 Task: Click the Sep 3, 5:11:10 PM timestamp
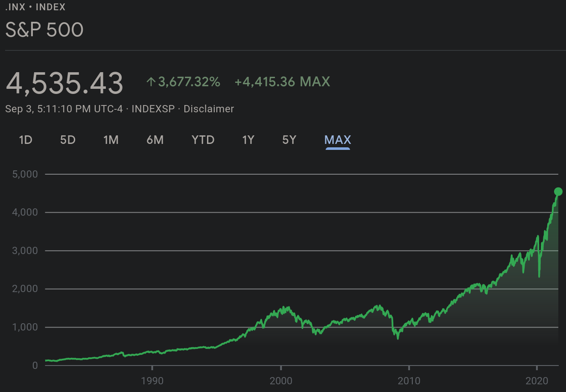tap(64, 109)
